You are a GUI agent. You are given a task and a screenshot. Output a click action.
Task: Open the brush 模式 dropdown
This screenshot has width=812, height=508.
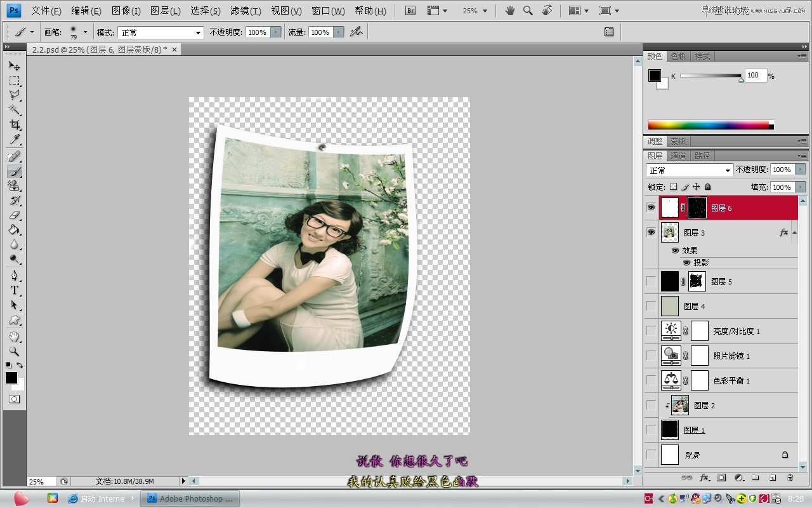[x=160, y=32]
